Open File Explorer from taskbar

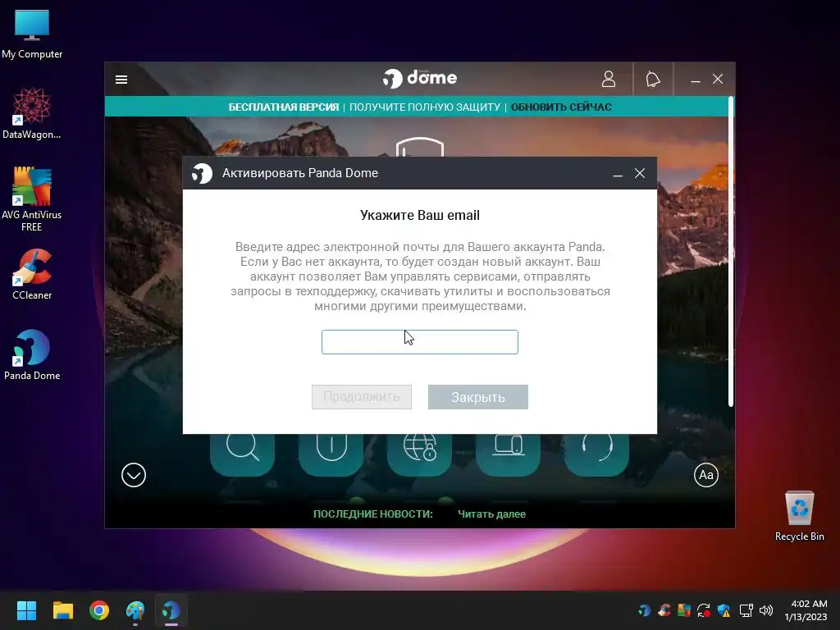pos(62,610)
